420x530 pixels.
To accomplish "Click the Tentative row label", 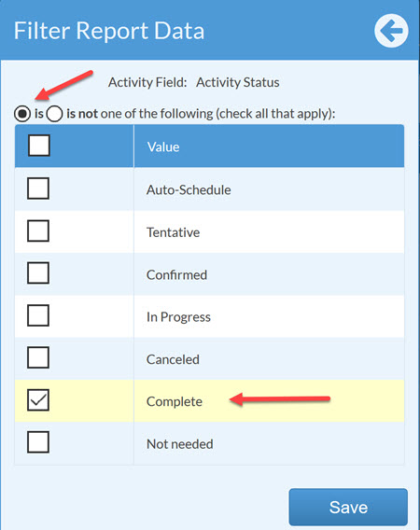I will click(174, 232).
